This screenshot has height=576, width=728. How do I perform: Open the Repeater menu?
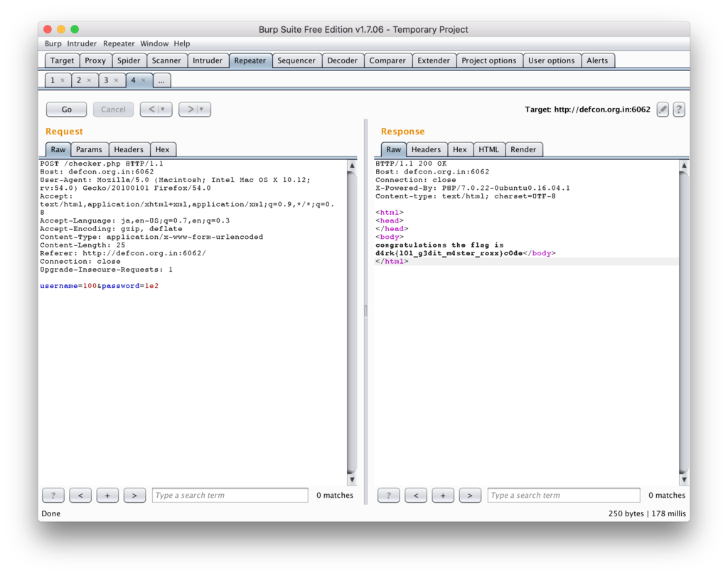[x=119, y=43]
